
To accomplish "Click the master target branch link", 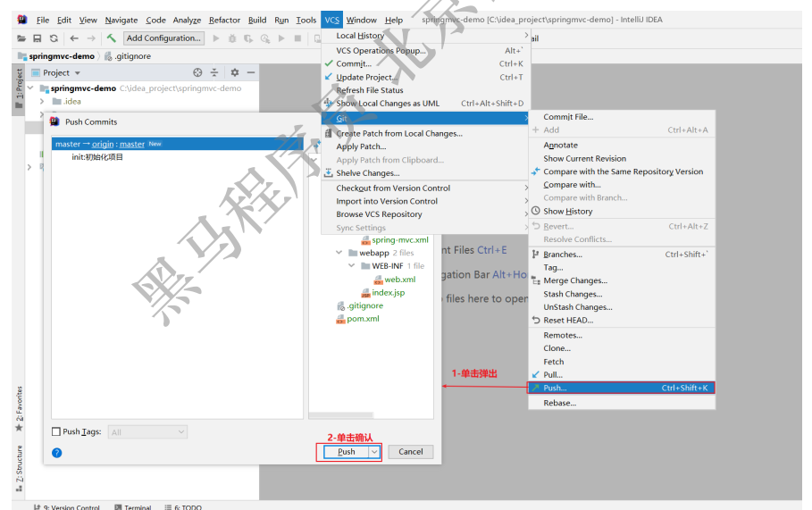I will [x=132, y=145].
